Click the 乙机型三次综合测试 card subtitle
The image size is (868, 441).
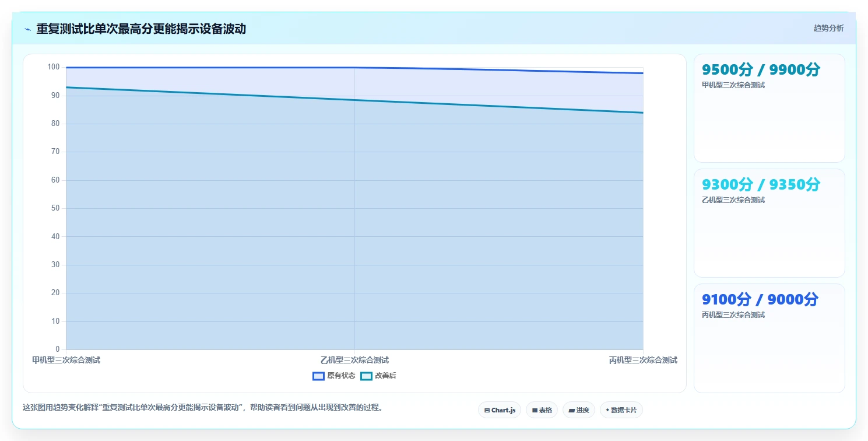coord(733,200)
